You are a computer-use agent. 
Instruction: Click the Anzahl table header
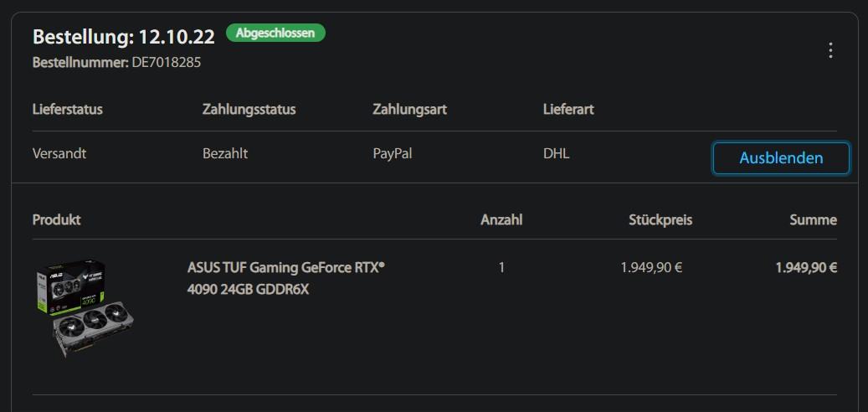click(501, 220)
